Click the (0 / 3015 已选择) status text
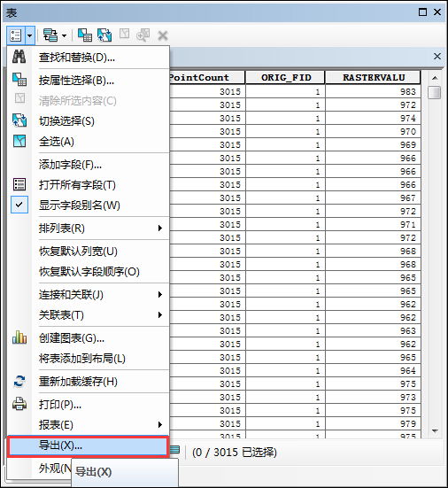This screenshot has height=488, width=448. pos(235,453)
